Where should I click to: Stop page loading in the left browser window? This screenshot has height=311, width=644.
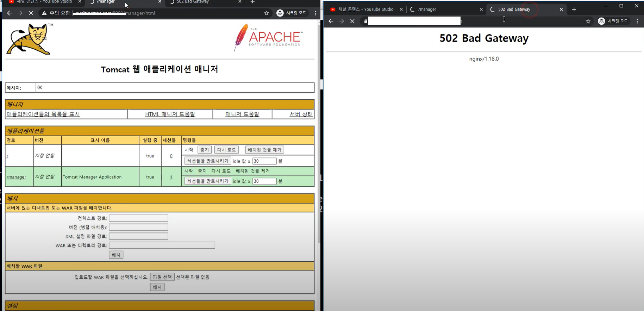click(x=31, y=13)
